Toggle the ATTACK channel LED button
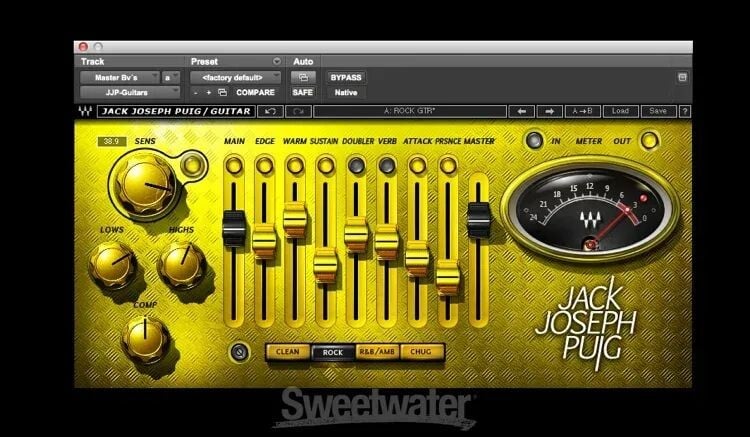The height and width of the screenshot is (437, 750). click(x=418, y=166)
